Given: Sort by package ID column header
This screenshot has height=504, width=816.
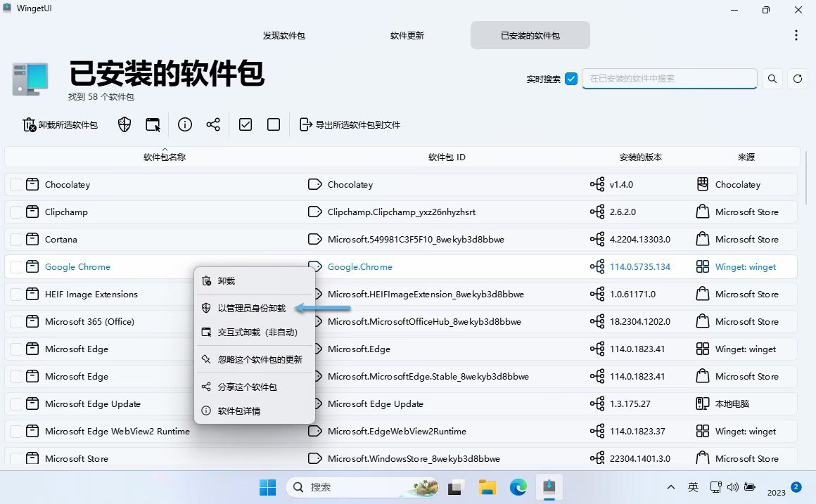Looking at the screenshot, I should point(447,157).
